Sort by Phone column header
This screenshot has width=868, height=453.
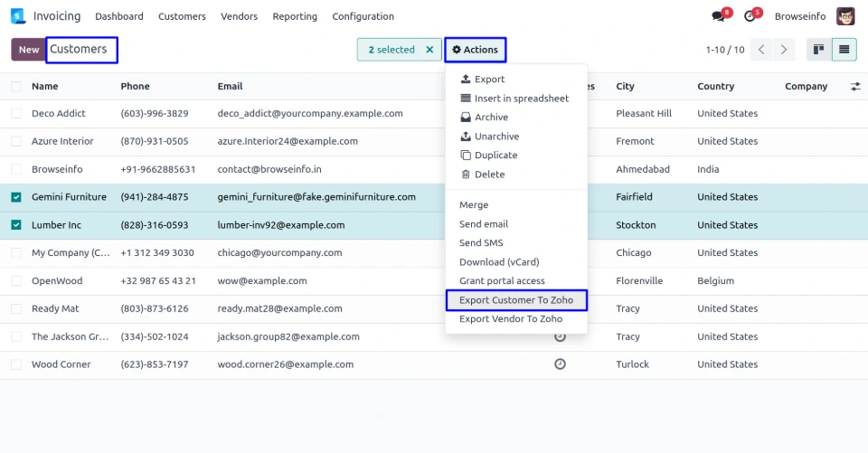pyautogui.click(x=135, y=87)
